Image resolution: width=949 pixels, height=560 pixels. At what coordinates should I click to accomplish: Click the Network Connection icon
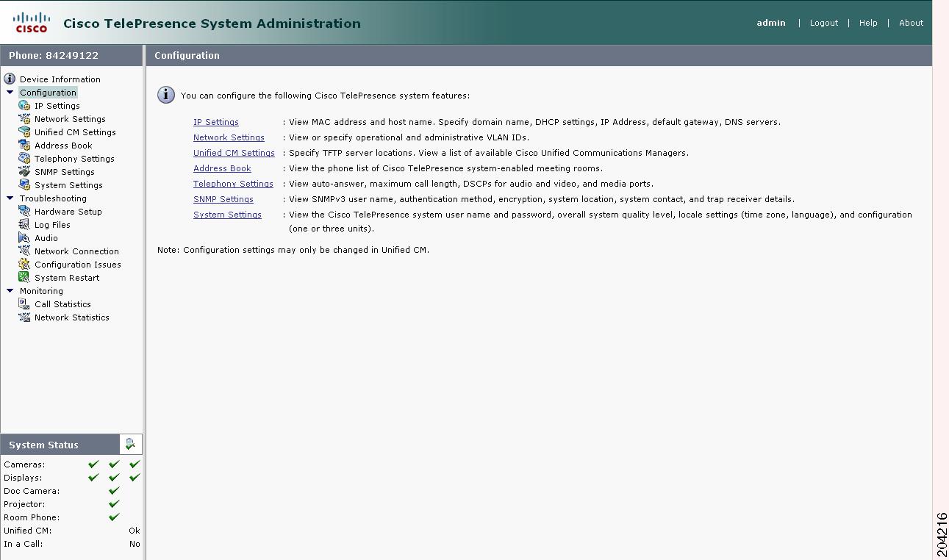coord(24,251)
